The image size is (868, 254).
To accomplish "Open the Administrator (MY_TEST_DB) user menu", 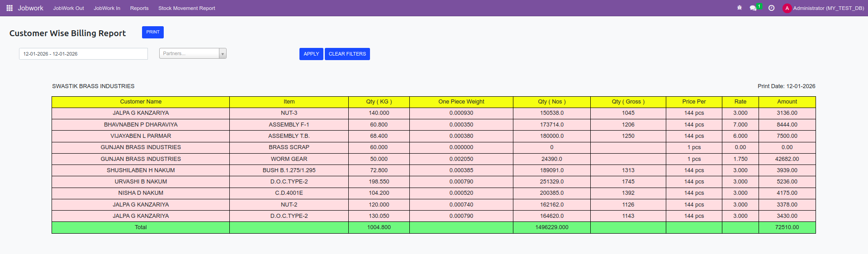I will 828,8.
